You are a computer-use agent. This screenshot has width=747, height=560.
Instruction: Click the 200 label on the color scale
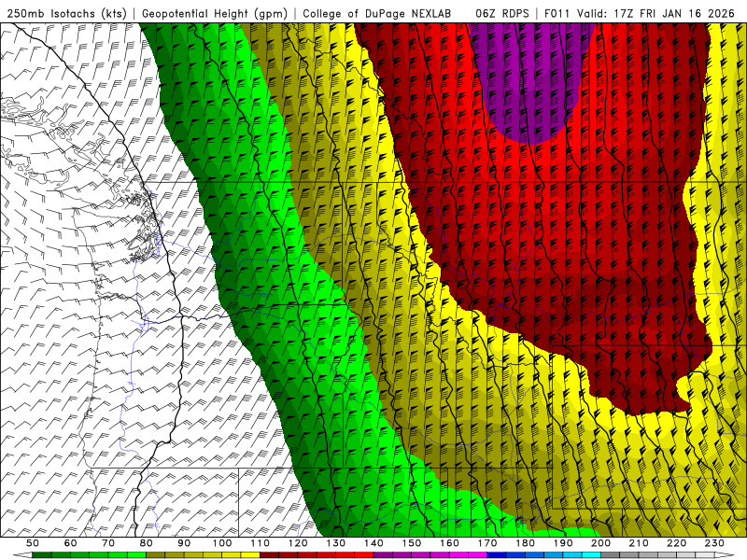[600, 543]
